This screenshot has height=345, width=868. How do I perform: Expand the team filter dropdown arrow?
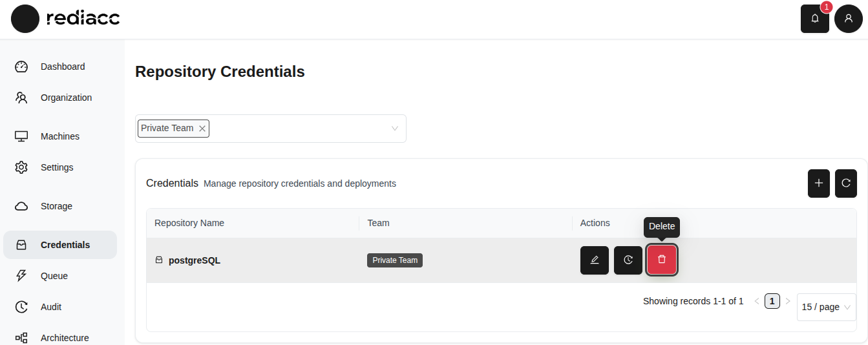(x=394, y=129)
